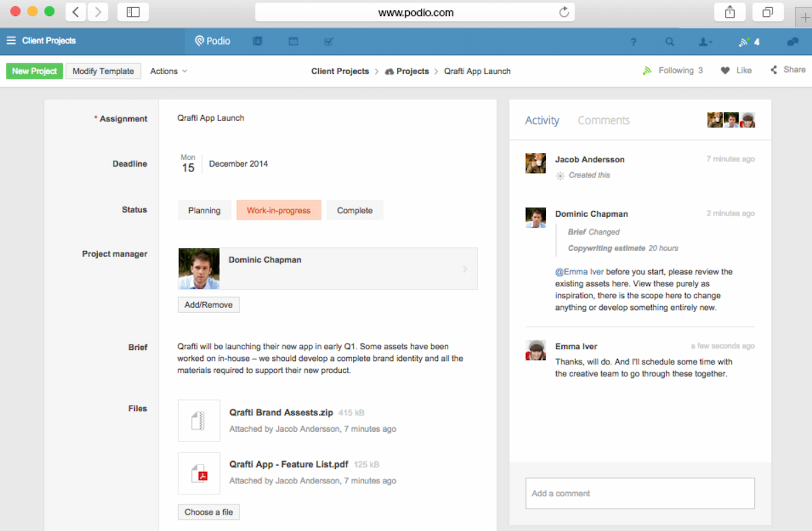This screenshot has height=531, width=812.
Task: Open the search magnifier icon
Action: point(670,42)
